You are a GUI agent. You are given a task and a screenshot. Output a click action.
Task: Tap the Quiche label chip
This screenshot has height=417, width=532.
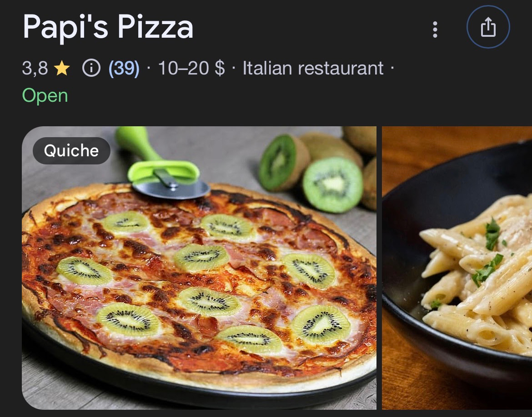coord(71,150)
